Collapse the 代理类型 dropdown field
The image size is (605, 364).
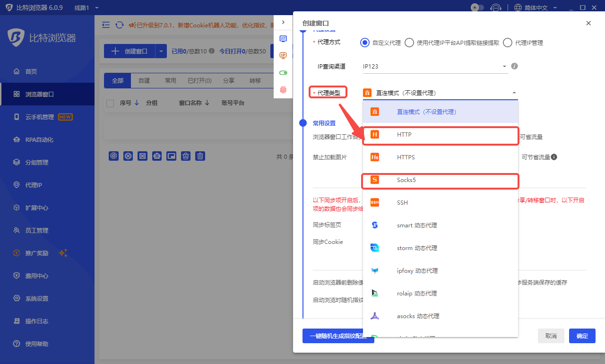[x=440, y=93]
